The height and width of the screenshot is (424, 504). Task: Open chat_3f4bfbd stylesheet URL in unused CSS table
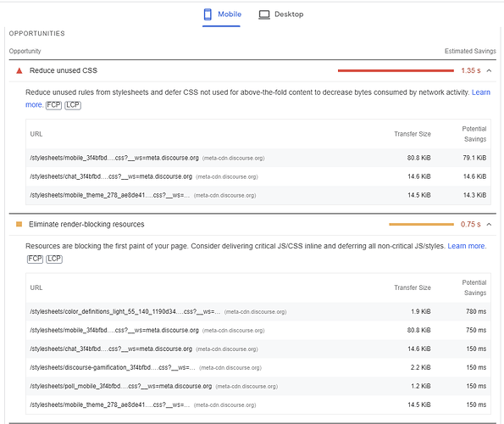(x=111, y=176)
